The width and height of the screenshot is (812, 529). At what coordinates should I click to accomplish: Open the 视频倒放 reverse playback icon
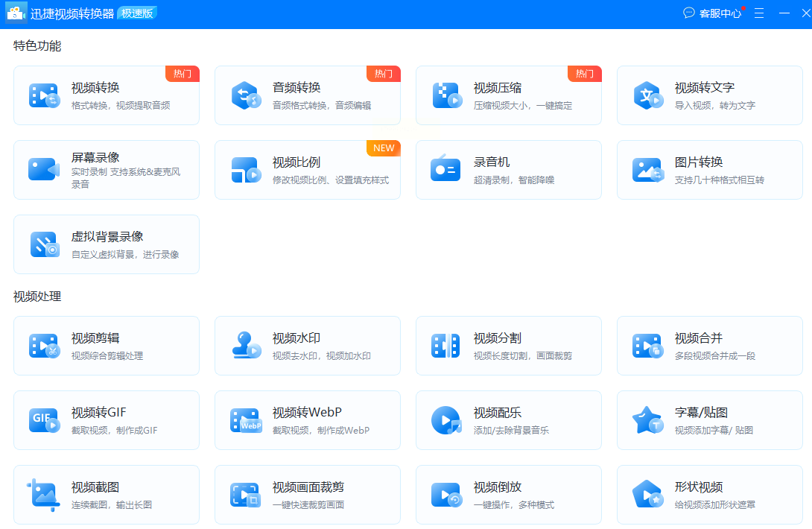[446, 495]
